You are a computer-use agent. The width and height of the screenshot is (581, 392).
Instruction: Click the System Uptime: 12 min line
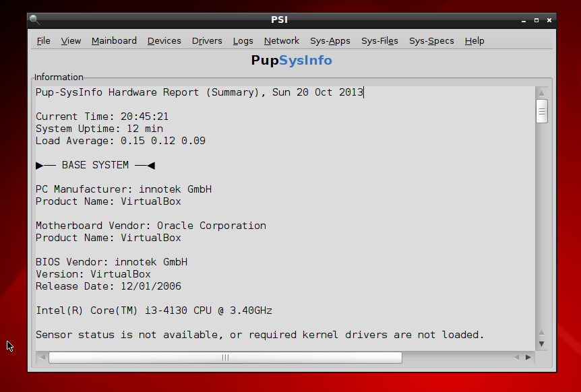tap(99, 129)
